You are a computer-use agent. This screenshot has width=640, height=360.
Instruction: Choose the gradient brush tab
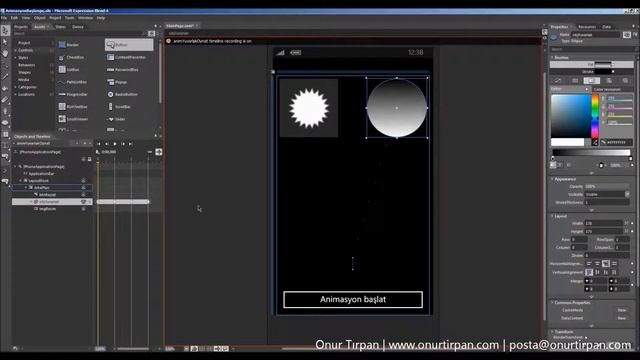pyautogui.click(x=591, y=80)
